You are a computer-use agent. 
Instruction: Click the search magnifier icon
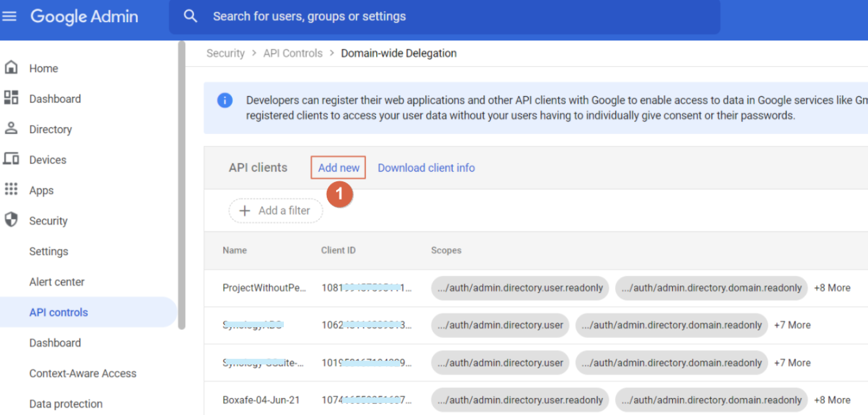[190, 16]
